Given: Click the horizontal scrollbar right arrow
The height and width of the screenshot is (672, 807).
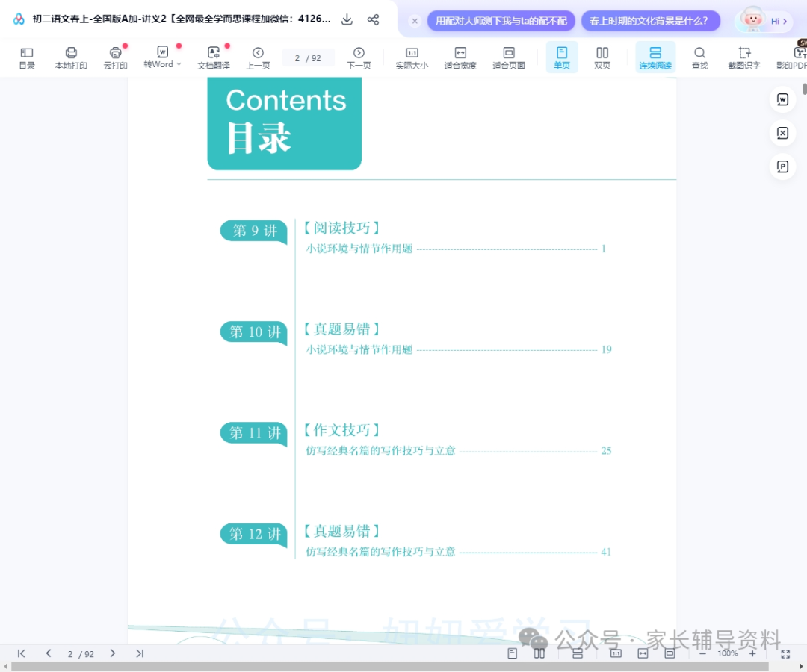Looking at the screenshot, I should click(801, 666).
